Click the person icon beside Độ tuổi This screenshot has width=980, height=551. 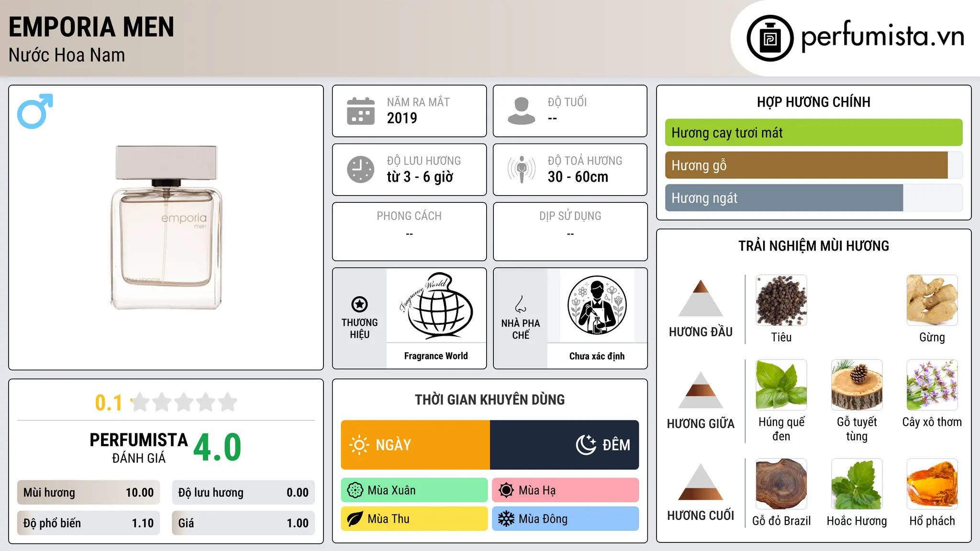point(522,111)
